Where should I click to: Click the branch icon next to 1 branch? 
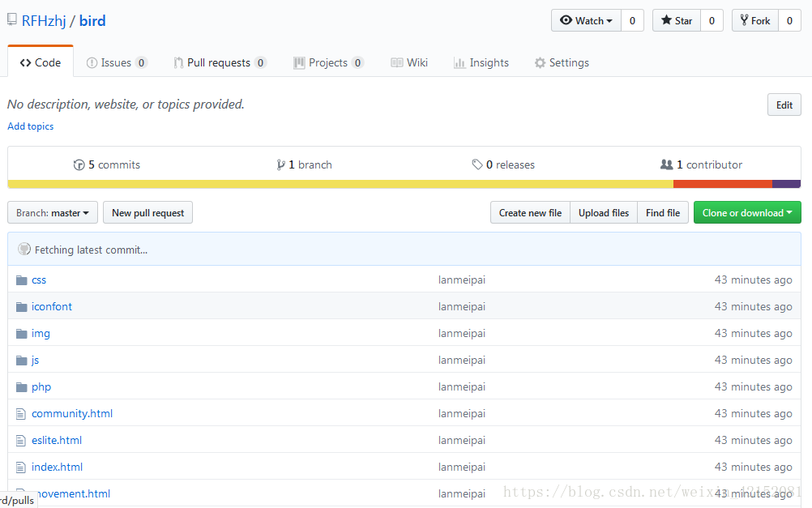click(x=280, y=164)
